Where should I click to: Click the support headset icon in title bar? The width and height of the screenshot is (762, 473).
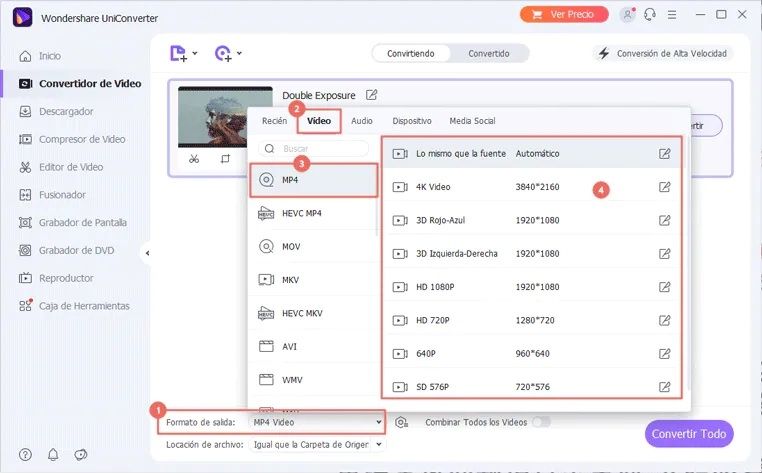pyautogui.click(x=651, y=15)
